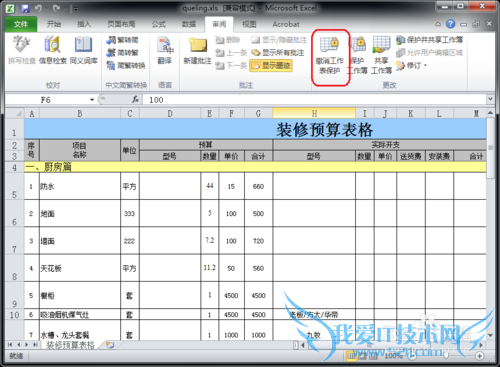Switch to Home (开始) tab
The image size is (500, 367).
54,24
